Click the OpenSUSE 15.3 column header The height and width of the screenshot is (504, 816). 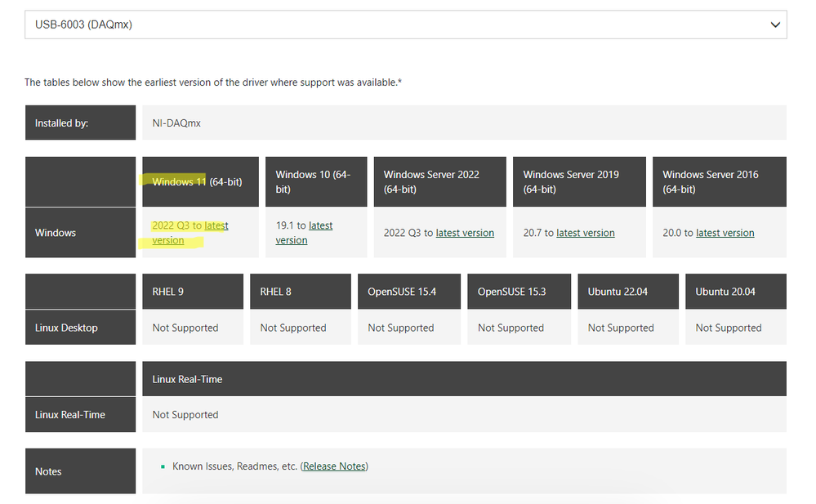coord(519,292)
